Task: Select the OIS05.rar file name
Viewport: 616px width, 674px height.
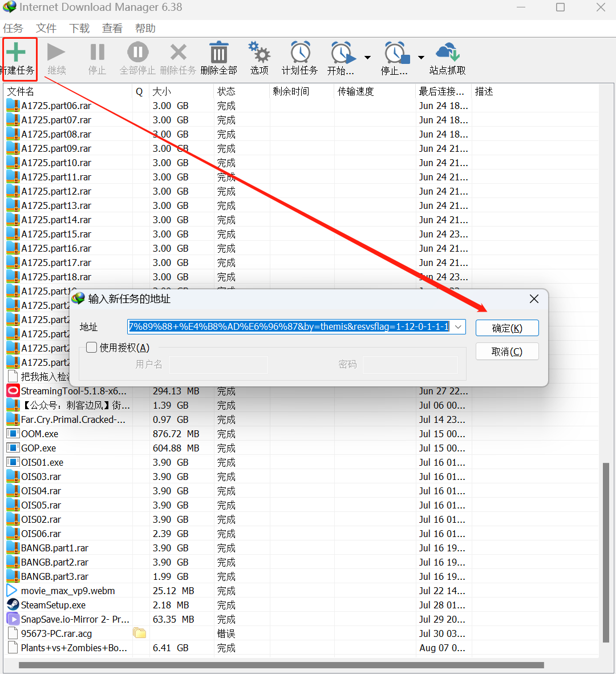Action: tap(41, 505)
